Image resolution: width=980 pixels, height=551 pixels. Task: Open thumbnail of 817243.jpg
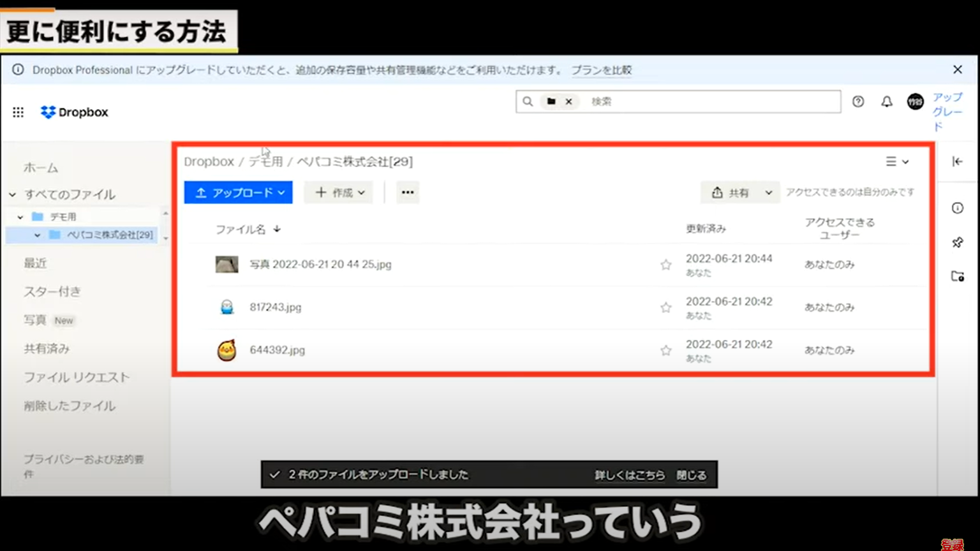226,307
